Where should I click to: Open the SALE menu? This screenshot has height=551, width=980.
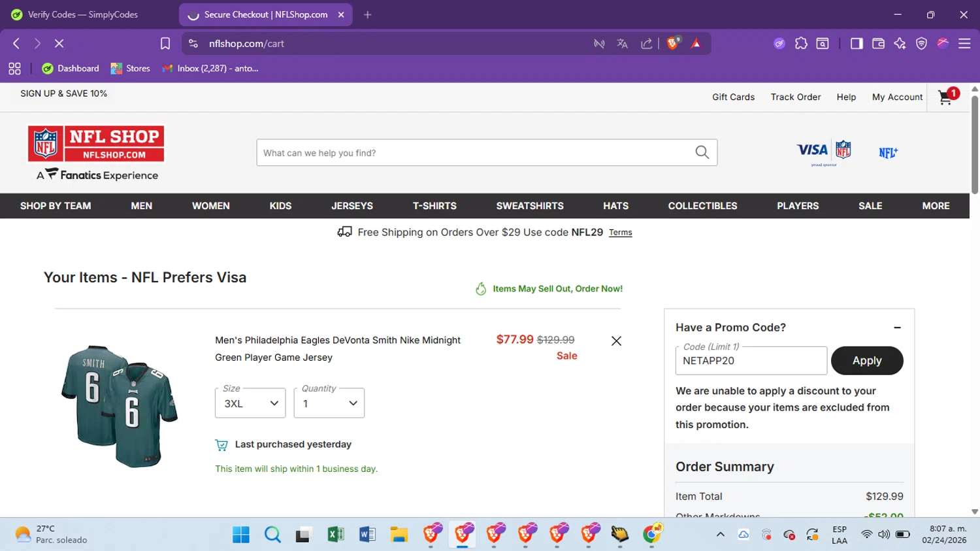click(870, 206)
